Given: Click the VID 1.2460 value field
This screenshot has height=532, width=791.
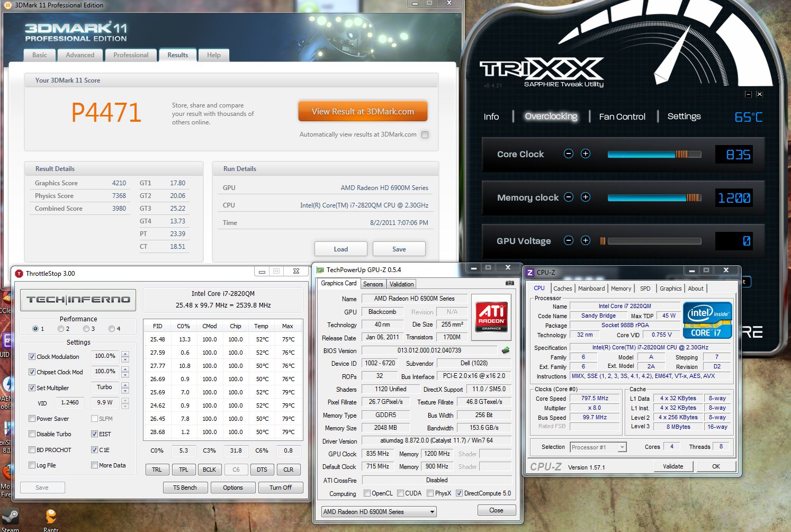Looking at the screenshot, I should [x=69, y=403].
